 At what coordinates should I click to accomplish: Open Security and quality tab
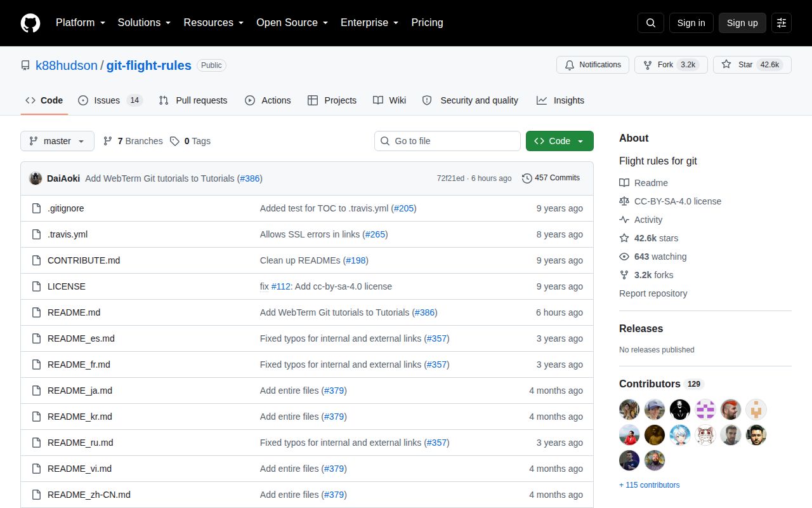coord(470,100)
